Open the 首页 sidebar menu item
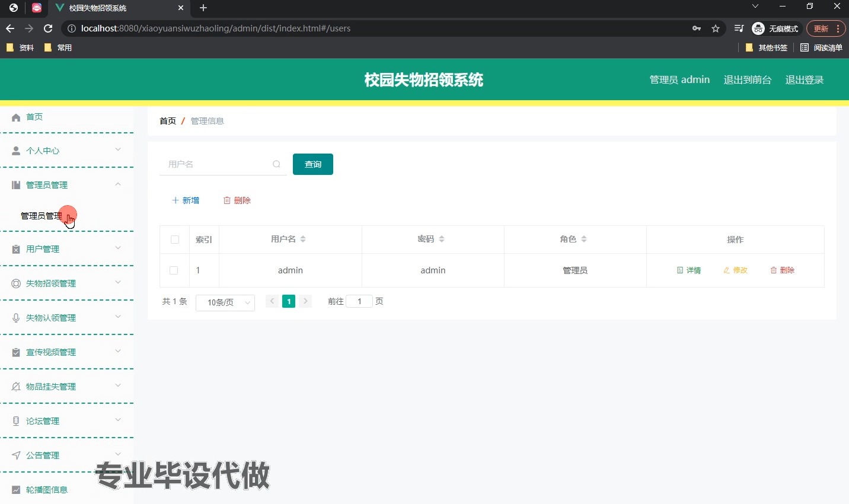This screenshot has height=504, width=849. point(66,117)
